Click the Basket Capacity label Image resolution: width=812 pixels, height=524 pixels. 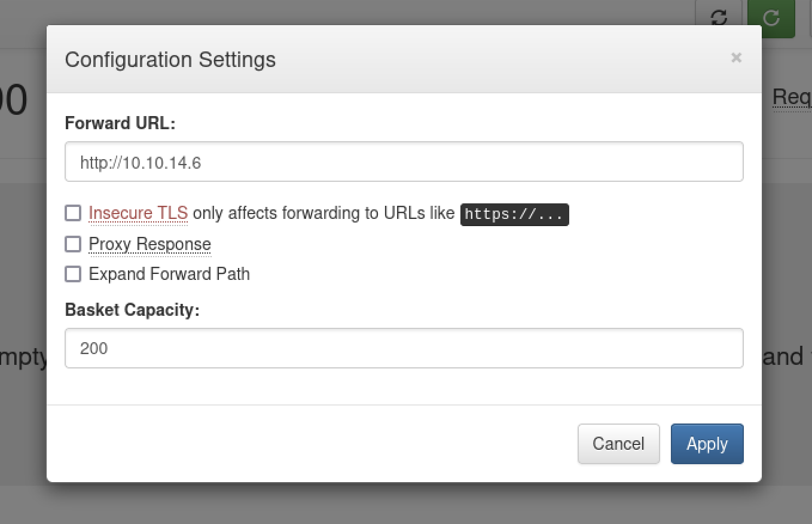pyautogui.click(x=132, y=309)
